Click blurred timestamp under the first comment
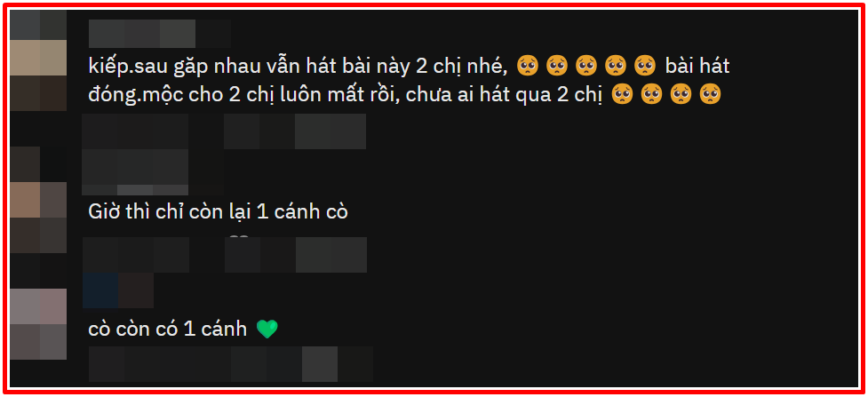 pyautogui.click(x=135, y=131)
